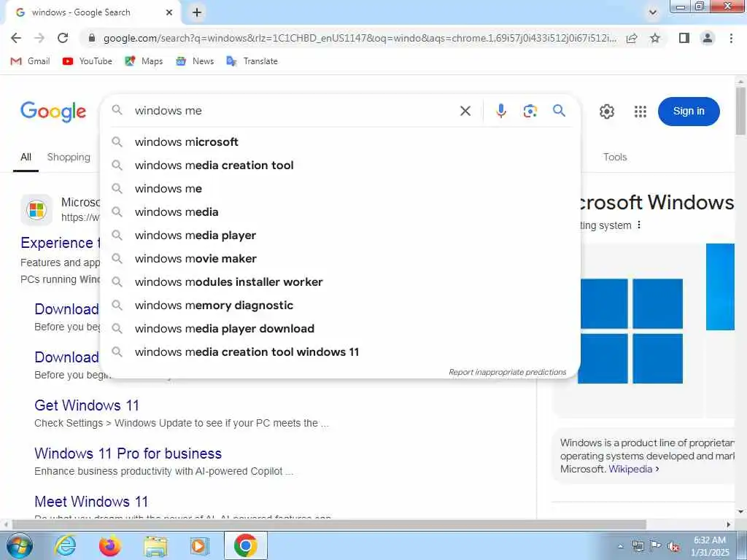Click the horizontal scrollbar thumb
The image size is (747, 560).
329,524
